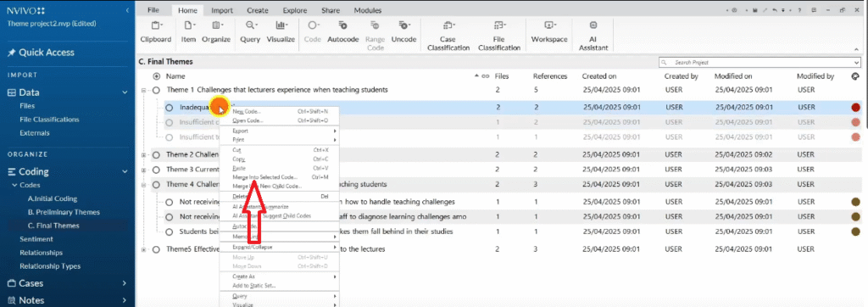Select circle beside 'Students bei...' row
Image resolution: width=868 pixels, height=307 pixels.
pos(170,232)
